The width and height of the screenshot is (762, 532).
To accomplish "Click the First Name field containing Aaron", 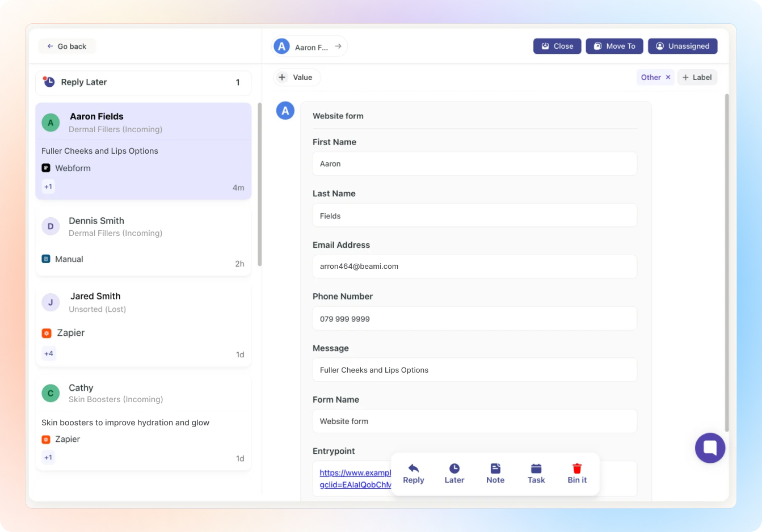I will click(x=475, y=164).
